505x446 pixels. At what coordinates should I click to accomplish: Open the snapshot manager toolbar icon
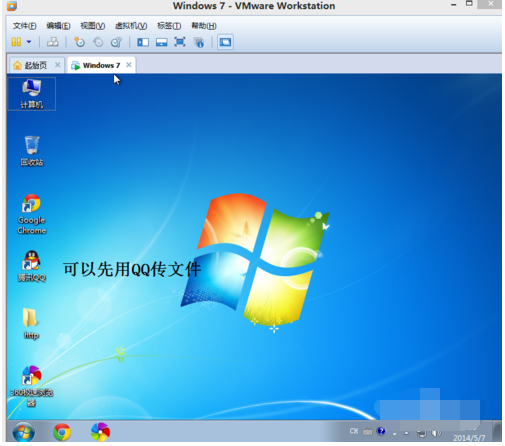coord(116,42)
